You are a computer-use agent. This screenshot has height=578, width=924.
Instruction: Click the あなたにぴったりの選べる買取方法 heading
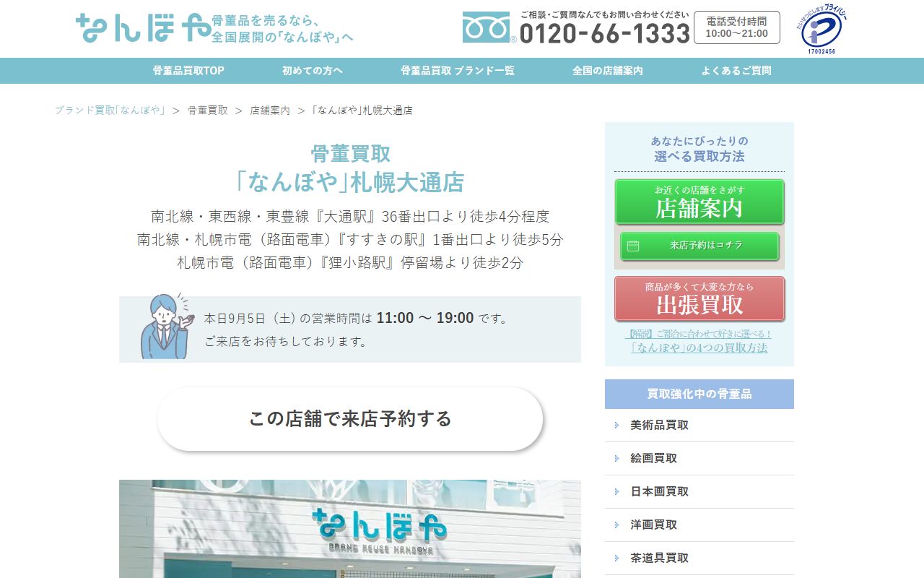[699, 149]
